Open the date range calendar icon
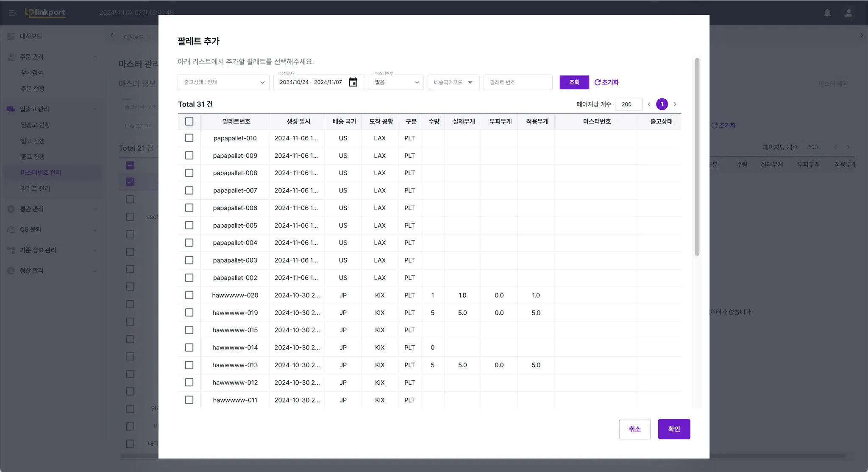 353,82
